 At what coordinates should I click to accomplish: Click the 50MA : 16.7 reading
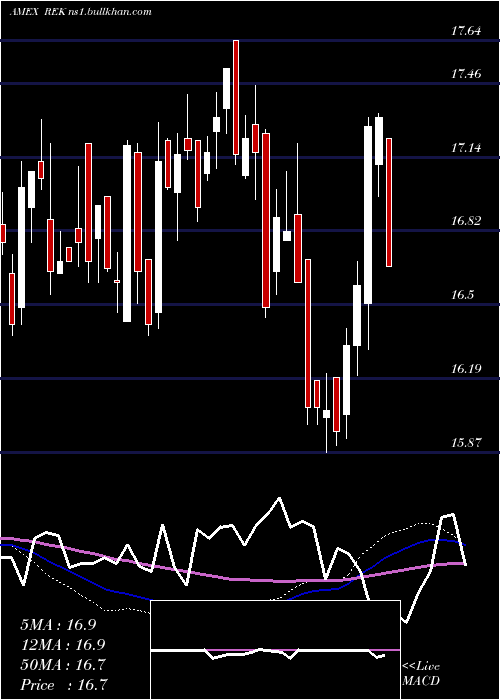[x=62, y=665]
